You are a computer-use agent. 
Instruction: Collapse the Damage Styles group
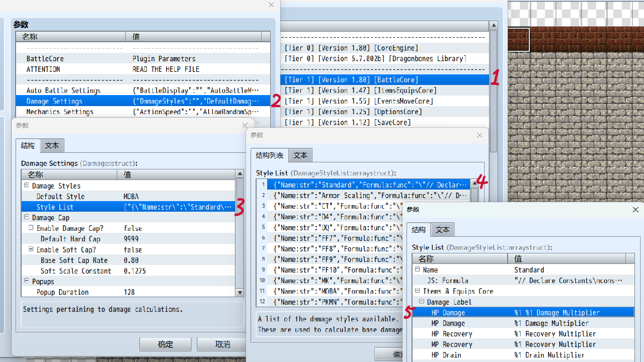[26, 186]
